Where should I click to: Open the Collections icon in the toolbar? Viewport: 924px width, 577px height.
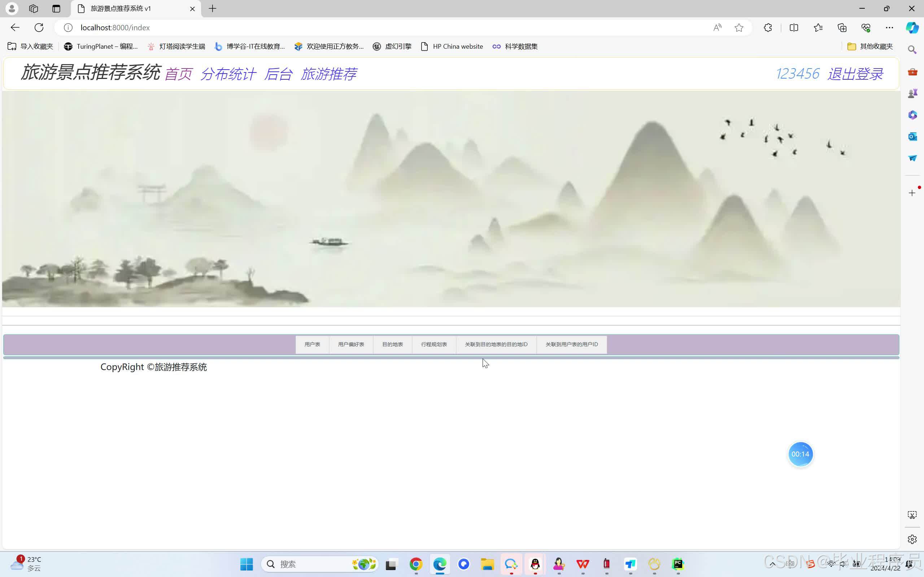tap(842, 27)
